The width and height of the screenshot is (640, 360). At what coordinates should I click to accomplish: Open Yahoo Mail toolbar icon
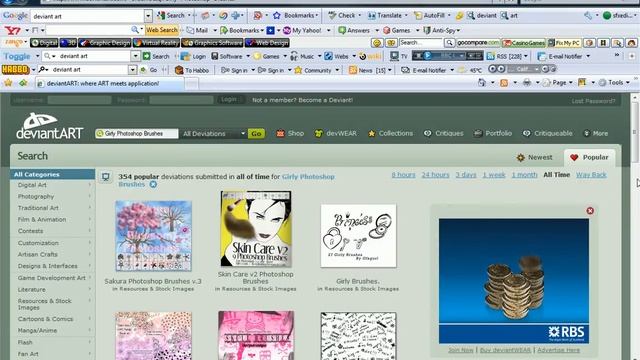pyautogui.click(x=190, y=30)
